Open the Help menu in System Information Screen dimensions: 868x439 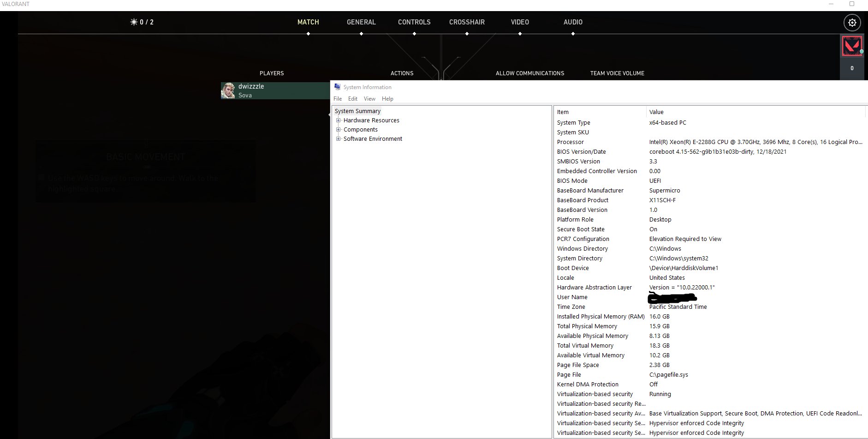[x=387, y=98]
